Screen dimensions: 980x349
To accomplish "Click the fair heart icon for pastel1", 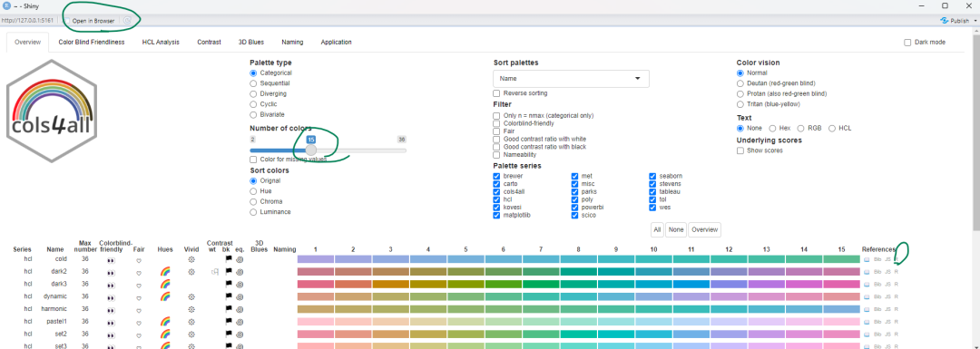I will pyautogui.click(x=138, y=322).
